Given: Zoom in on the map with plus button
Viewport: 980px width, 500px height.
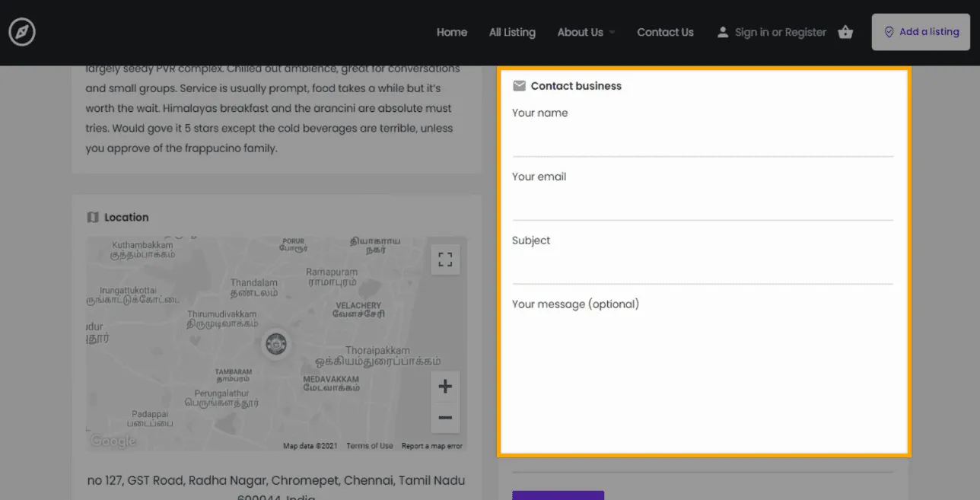Looking at the screenshot, I should (445, 387).
